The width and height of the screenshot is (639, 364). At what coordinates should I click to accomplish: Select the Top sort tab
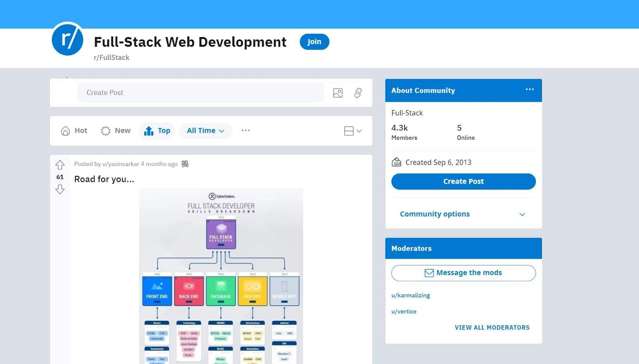click(x=157, y=131)
